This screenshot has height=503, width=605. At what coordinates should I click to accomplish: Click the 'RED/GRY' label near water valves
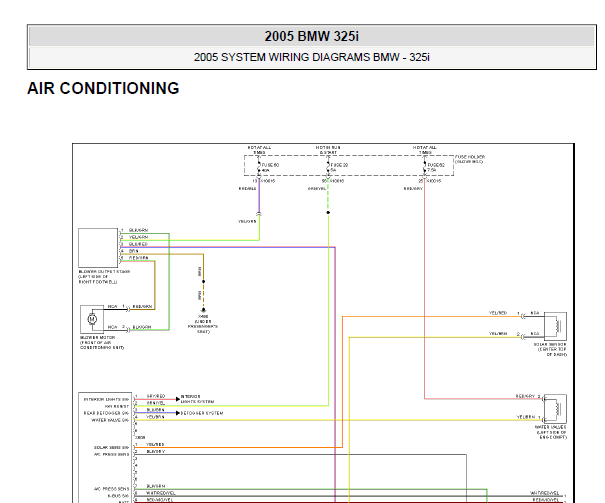pyautogui.click(x=525, y=396)
